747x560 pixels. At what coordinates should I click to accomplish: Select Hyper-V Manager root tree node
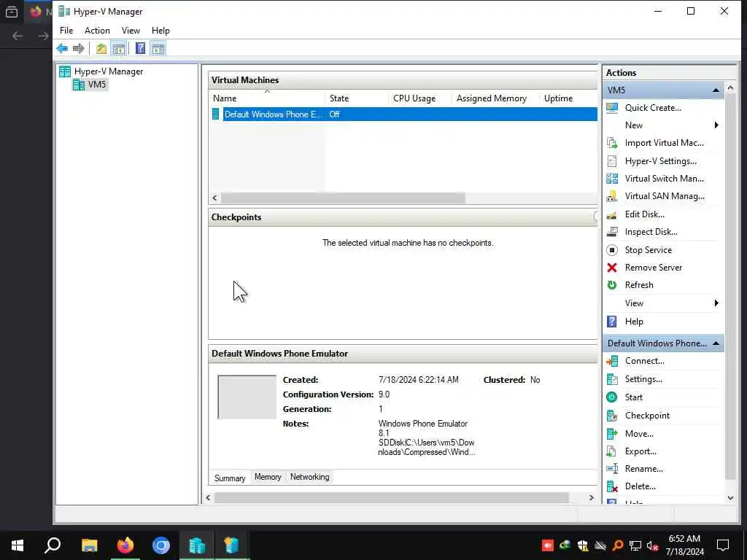[108, 71]
